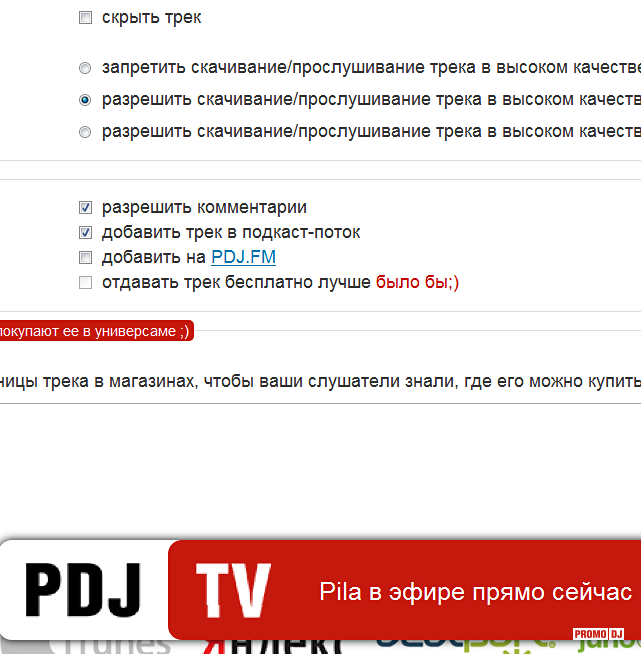This screenshot has width=641, height=654.
Task: Open 'Pila в эфире прямо сейчас' broadcast
Action: pyautogui.click(x=475, y=591)
